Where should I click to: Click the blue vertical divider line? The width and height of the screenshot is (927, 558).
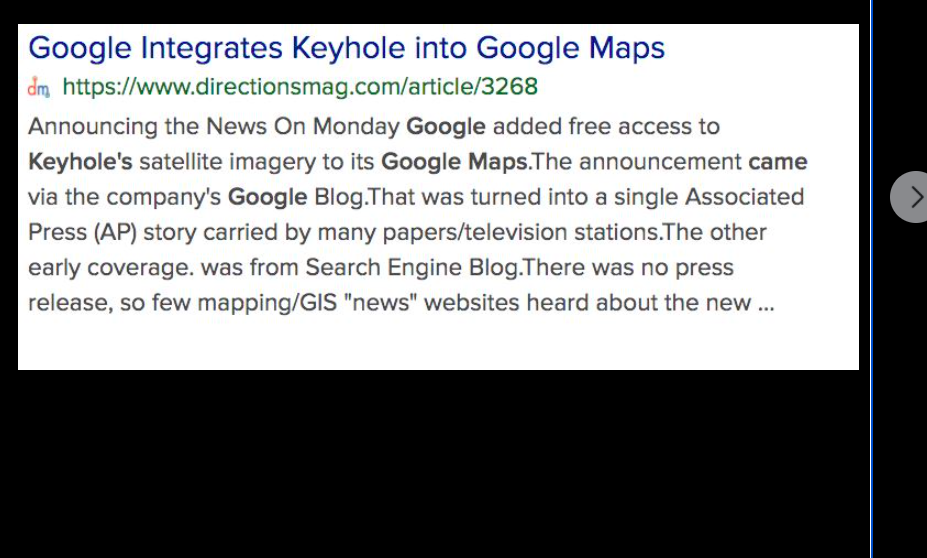[x=871, y=279]
